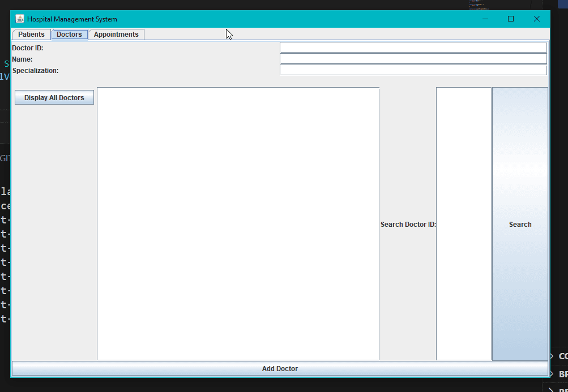The height and width of the screenshot is (392, 568).
Task: Click the Specialization input field
Action: [413, 70]
